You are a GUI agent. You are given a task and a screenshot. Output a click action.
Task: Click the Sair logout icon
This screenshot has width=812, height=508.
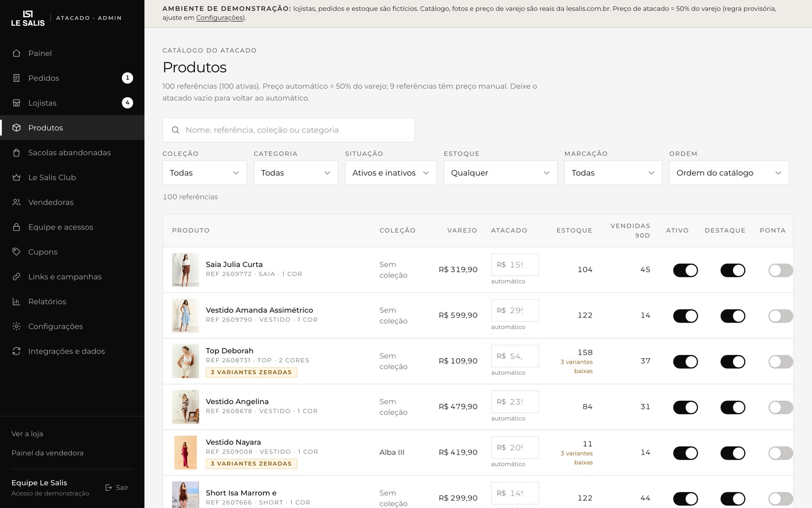click(x=109, y=488)
